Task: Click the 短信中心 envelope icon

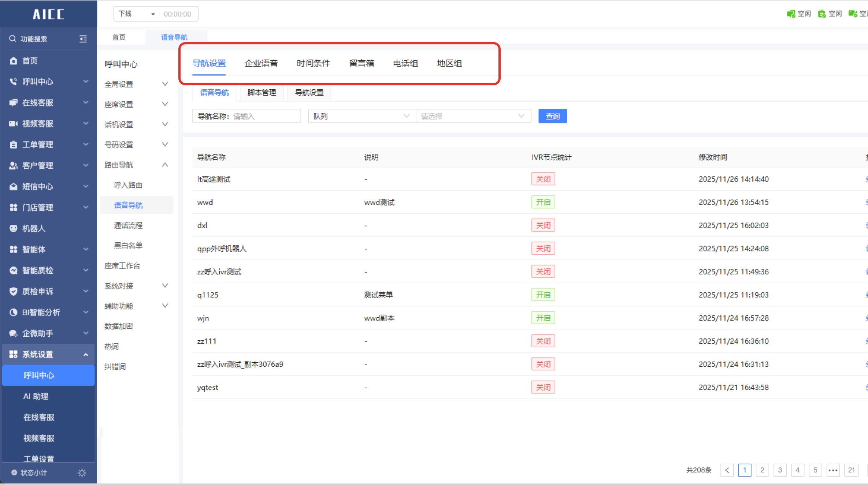Action: point(13,187)
